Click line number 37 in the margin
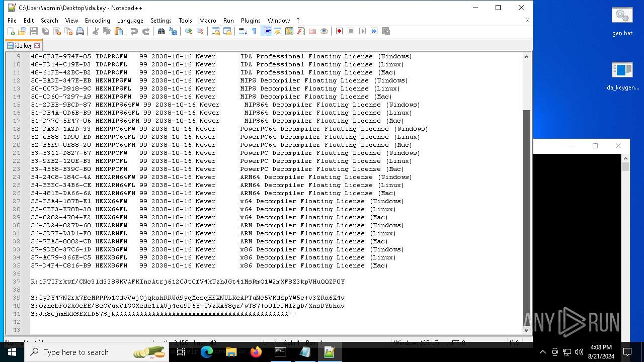 click(17, 282)
